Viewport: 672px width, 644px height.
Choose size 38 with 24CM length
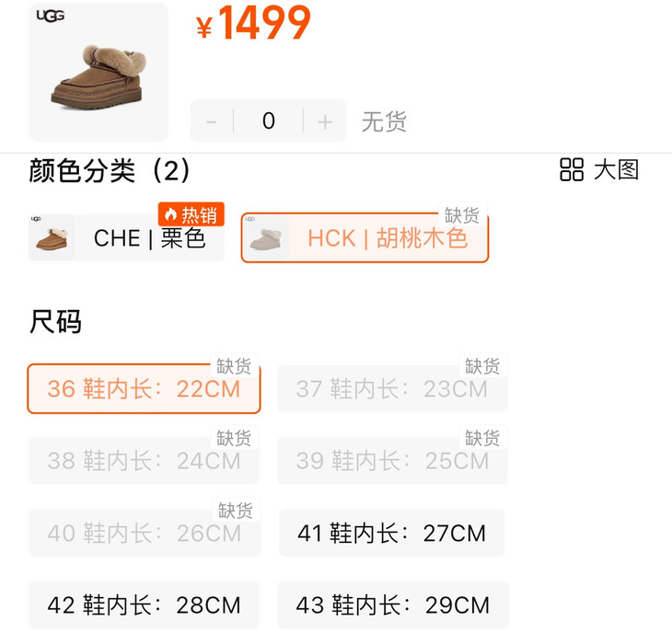point(144,461)
